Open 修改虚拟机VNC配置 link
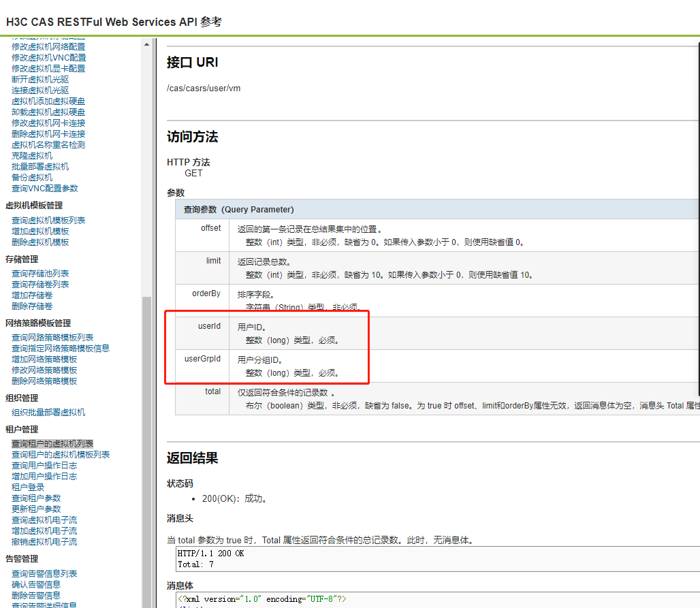Screen dimensions: 700x608 48,58
